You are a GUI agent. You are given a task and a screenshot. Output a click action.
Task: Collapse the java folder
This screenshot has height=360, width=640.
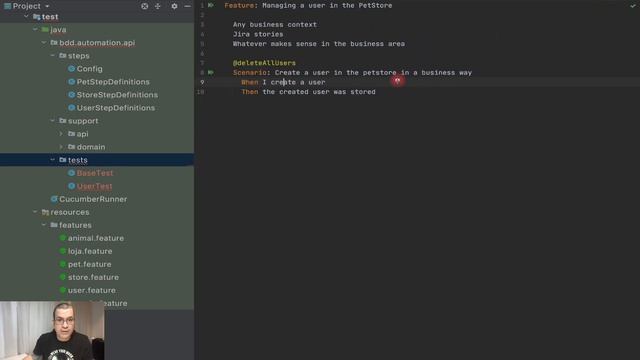36,30
